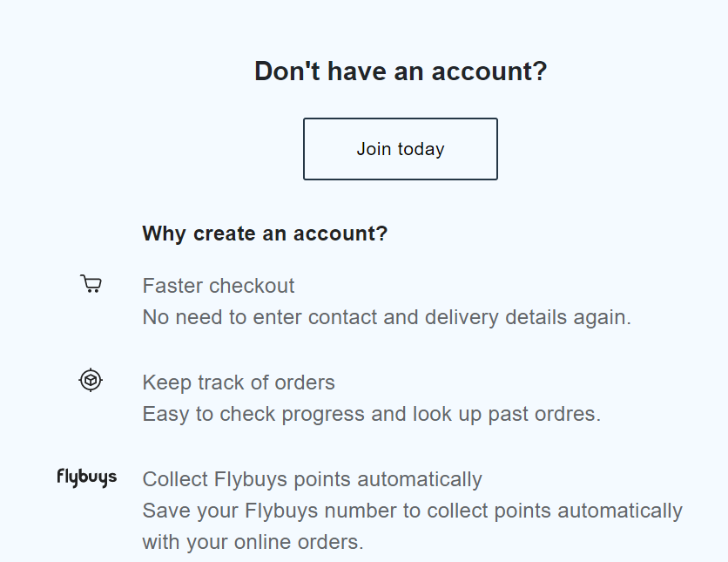Click the "Easy to check progress" description
Viewport: 728px width, 562px height.
tap(371, 414)
